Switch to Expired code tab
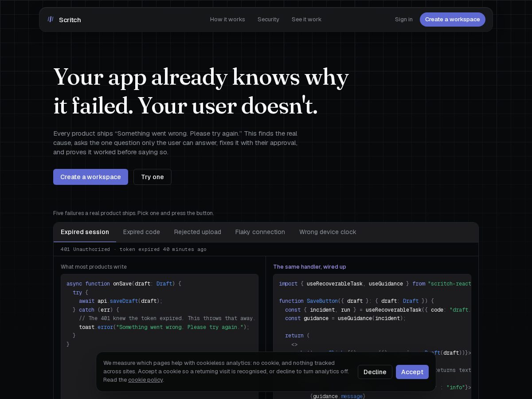Image resolution: width=532 pixels, height=399 pixels. coord(141,232)
